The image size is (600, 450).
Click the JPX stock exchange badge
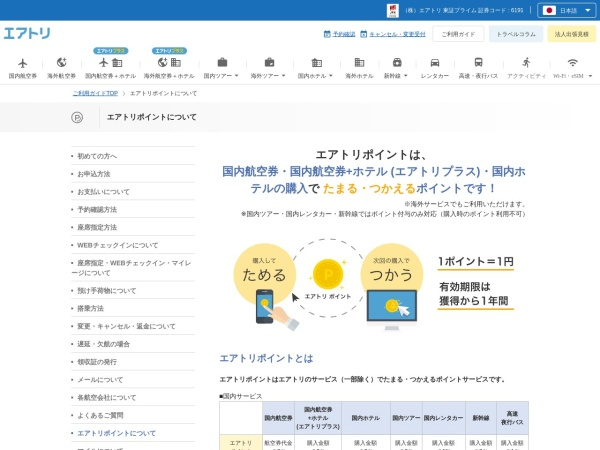pos(393,10)
